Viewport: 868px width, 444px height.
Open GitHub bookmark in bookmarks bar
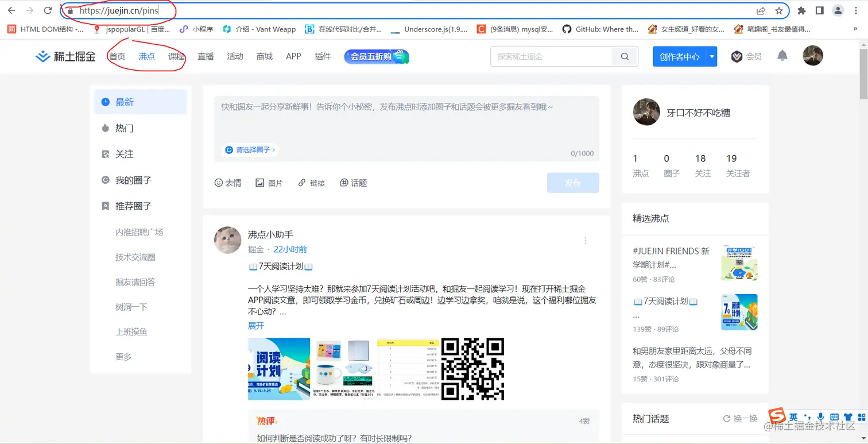tap(600, 29)
